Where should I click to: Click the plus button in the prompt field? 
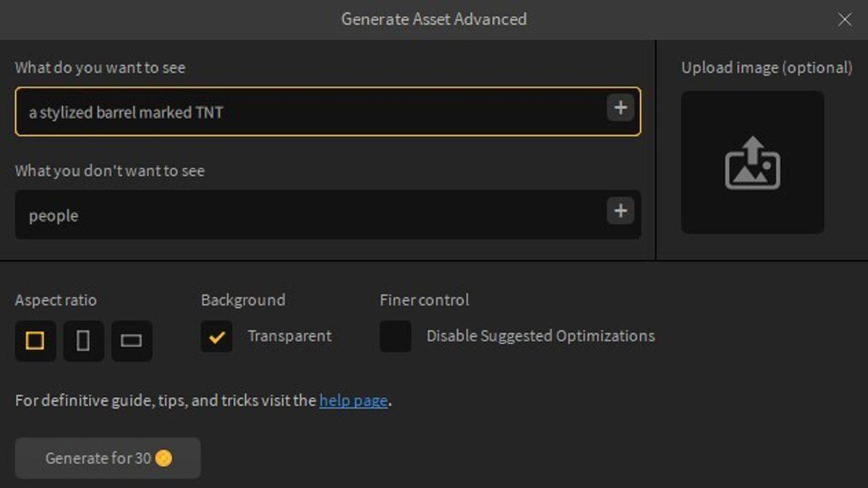tap(620, 108)
